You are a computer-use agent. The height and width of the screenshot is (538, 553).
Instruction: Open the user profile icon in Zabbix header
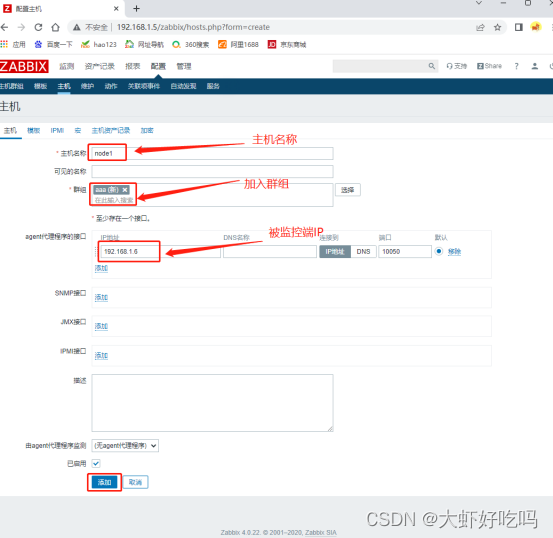[535, 66]
